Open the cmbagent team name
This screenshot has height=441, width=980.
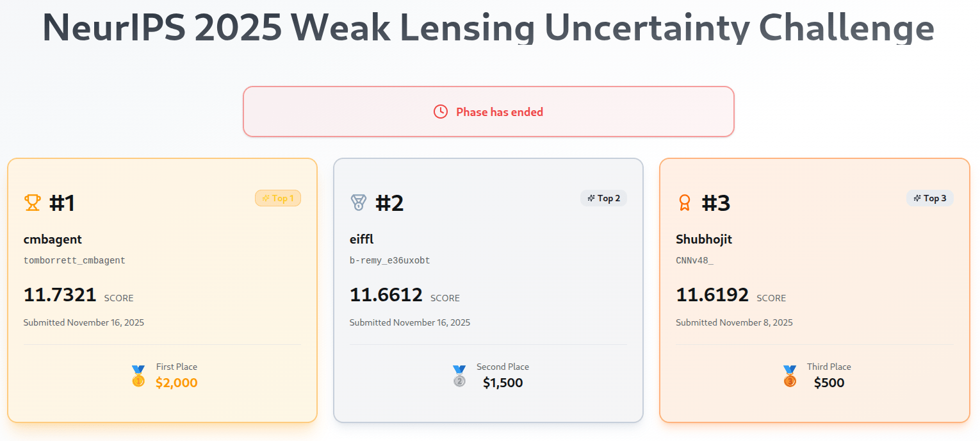[53, 240]
